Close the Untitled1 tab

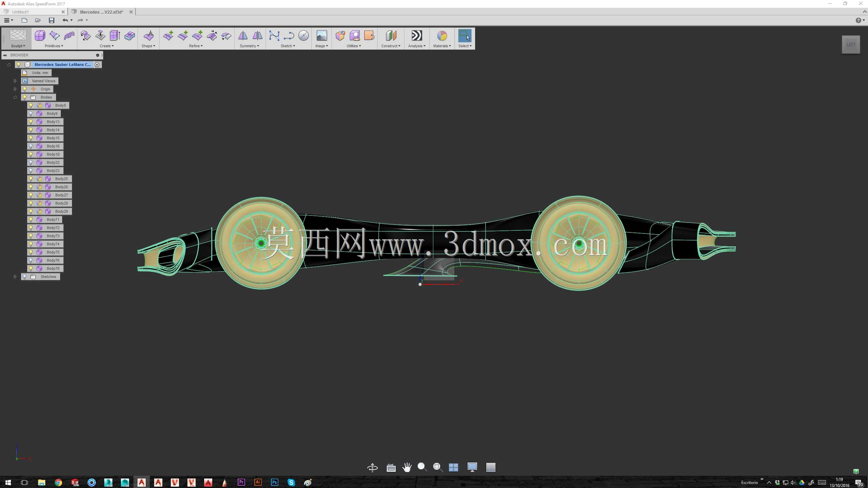[x=63, y=12]
